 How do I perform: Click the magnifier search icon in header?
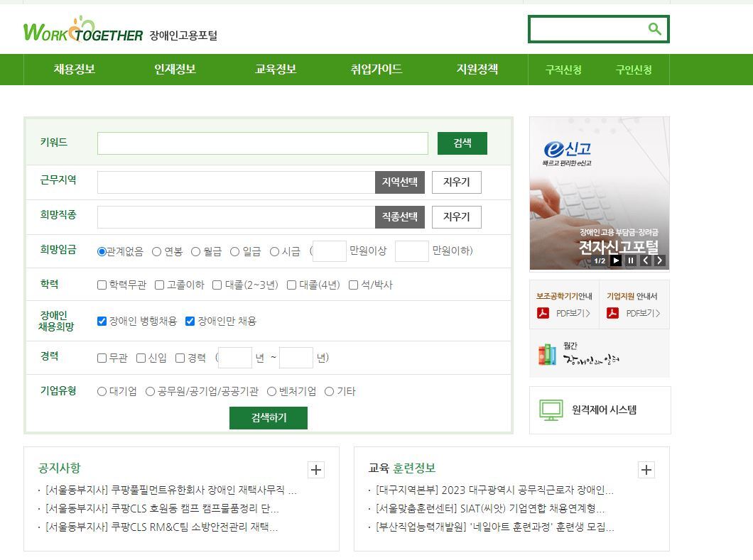[654, 29]
